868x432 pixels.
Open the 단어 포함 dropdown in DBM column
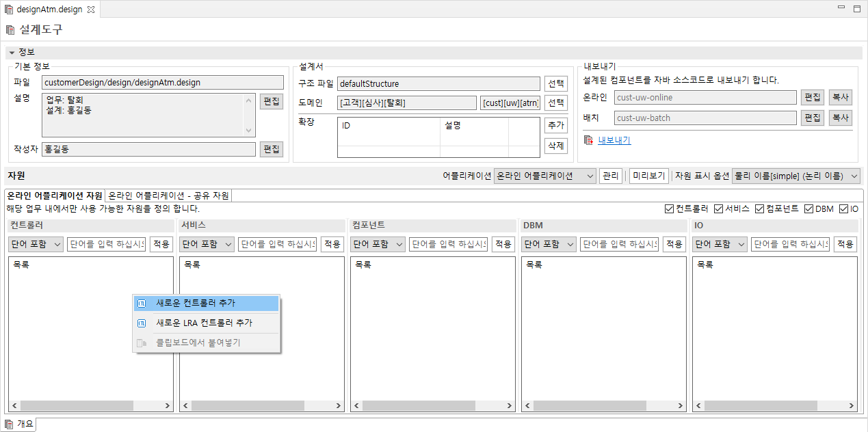(x=549, y=243)
